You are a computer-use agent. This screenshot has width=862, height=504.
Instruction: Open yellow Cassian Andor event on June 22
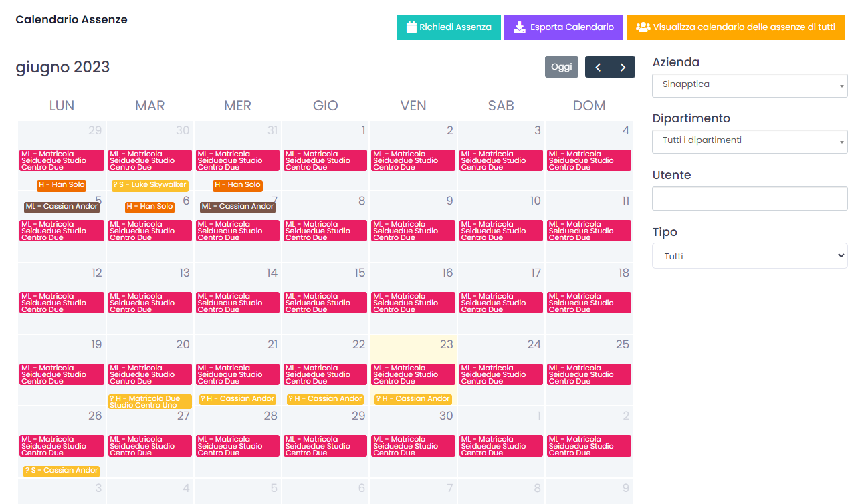325,399
